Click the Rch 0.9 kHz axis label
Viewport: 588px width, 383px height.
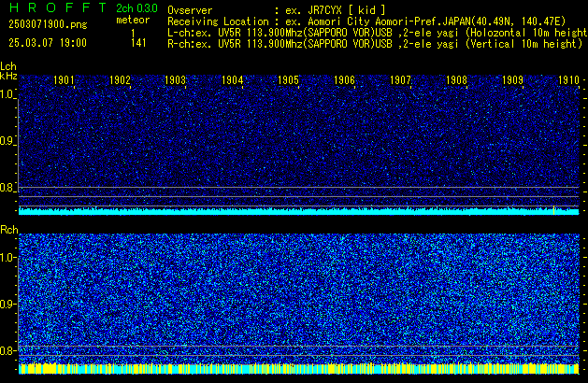7,304
